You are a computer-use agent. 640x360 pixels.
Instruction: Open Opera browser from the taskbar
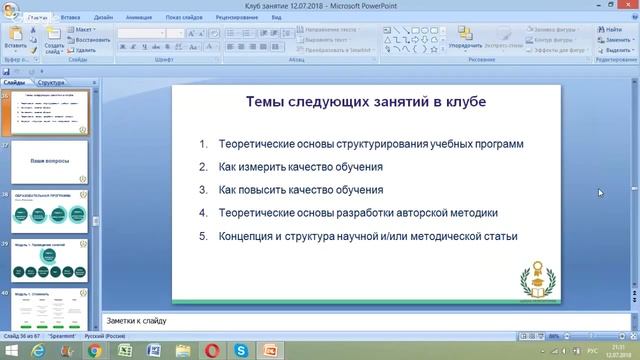pos(212,351)
